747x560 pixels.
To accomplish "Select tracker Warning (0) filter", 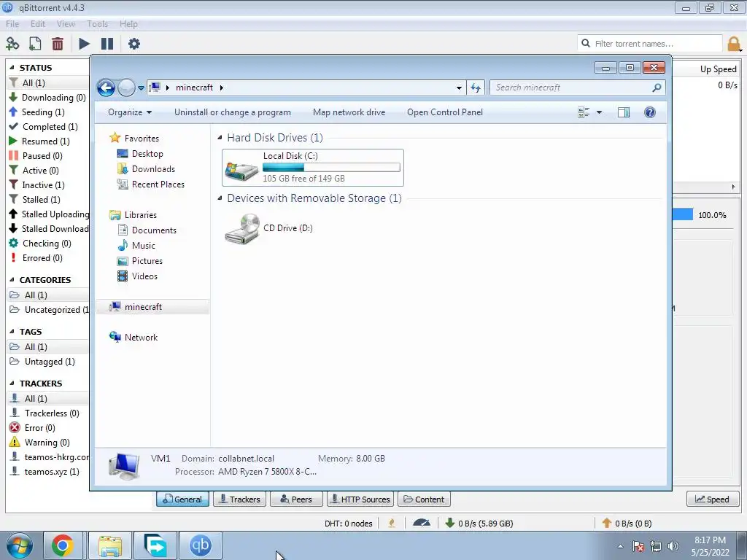I will click(x=40, y=443).
